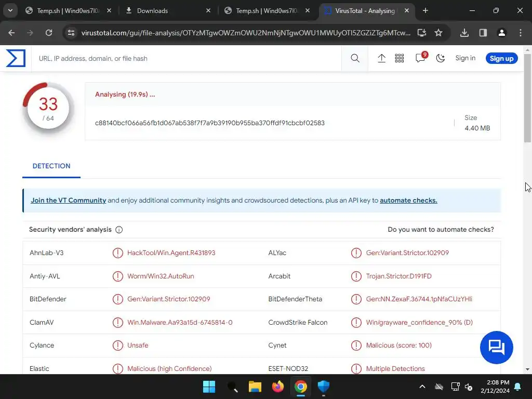Open the Windows Start menu

coord(209,387)
